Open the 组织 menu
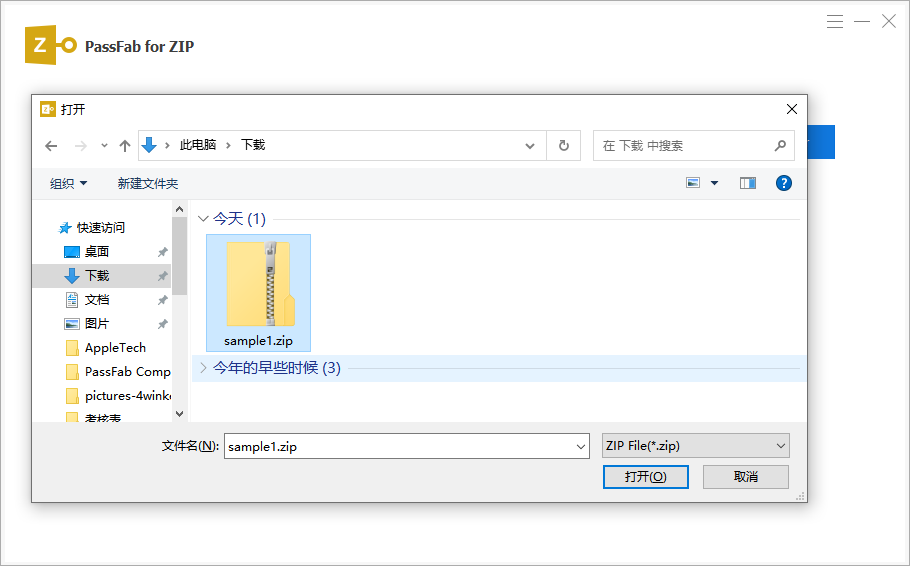Image resolution: width=910 pixels, height=566 pixels. click(68, 183)
